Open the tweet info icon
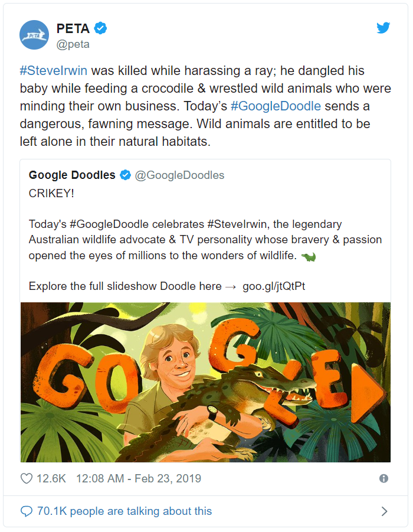Image resolution: width=413 pixels, height=532 pixels. [x=383, y=479]
